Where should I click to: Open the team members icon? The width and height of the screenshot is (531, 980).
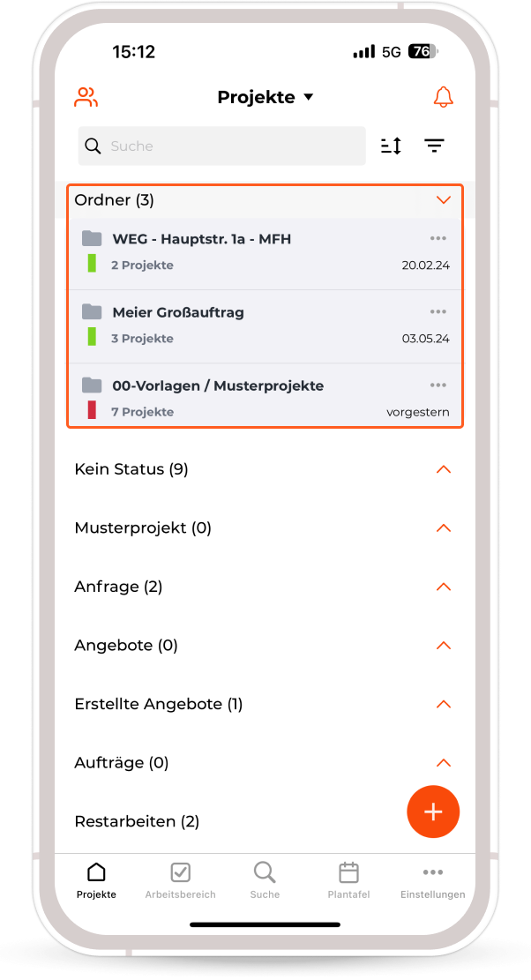click(x=86, y=97)
